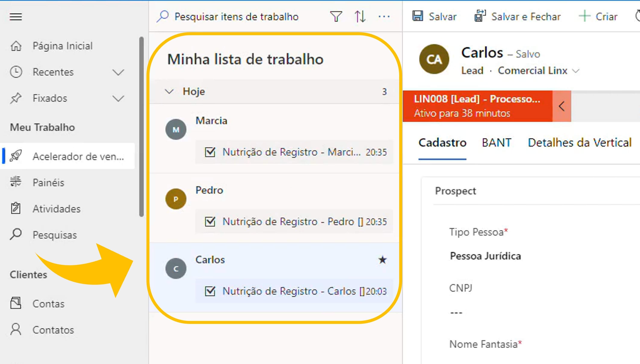Check the Nutrição de Registro Carlos task
Viewport: 640px width, 364px height.
coord(210,291)
